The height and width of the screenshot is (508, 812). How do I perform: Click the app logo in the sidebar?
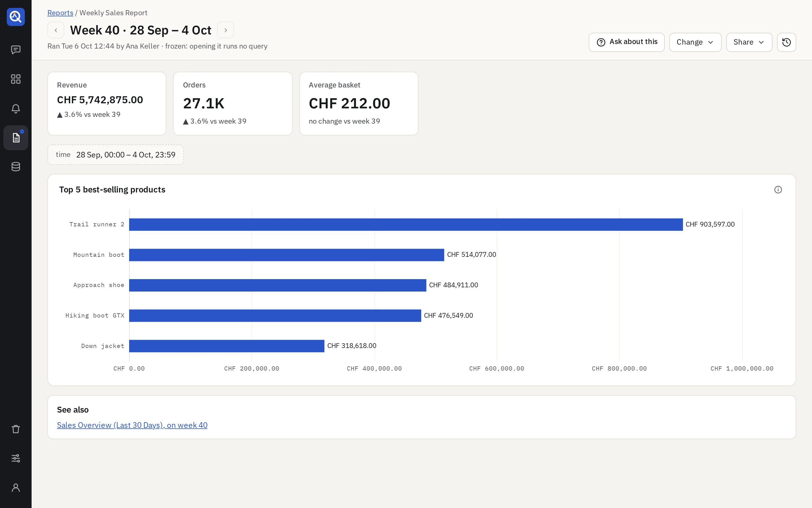click(16, 17)
